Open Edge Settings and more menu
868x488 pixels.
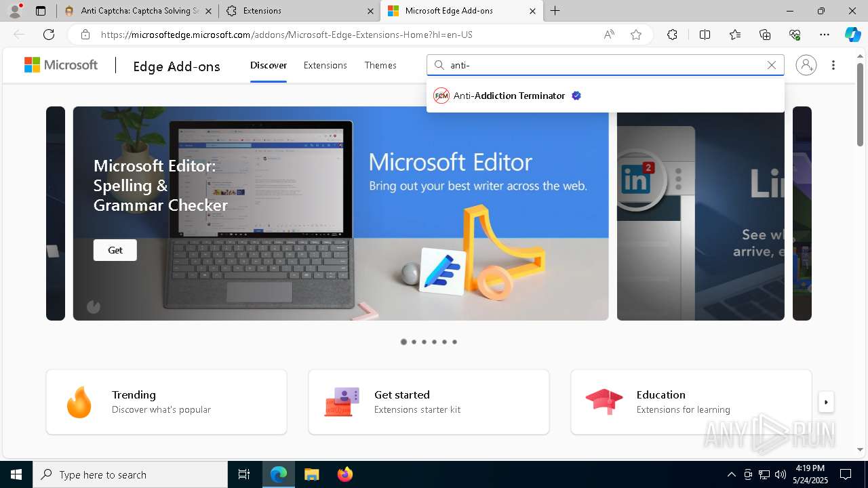click(825, 35)
